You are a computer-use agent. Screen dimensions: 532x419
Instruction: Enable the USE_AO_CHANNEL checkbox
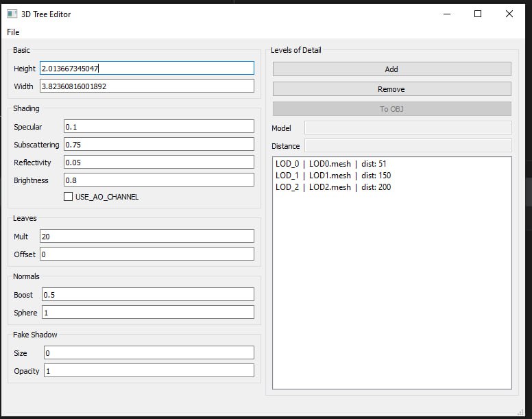(x=68, y=197)
